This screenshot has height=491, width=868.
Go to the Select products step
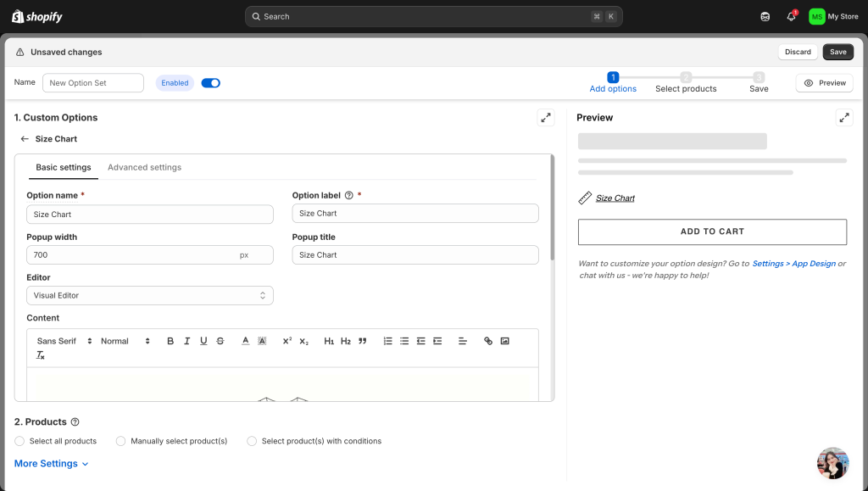686,82
